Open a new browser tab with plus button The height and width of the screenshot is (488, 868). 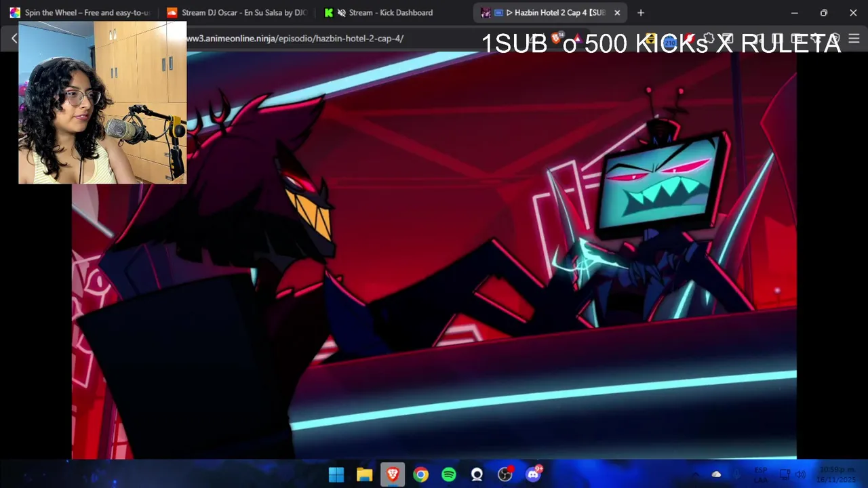click(641, 12)
